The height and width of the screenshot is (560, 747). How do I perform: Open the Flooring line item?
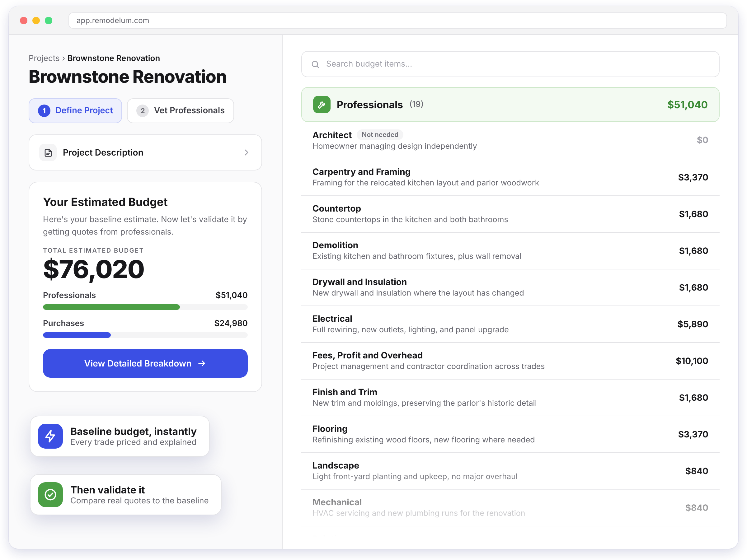pyautogui.click(x=510, y=434)
